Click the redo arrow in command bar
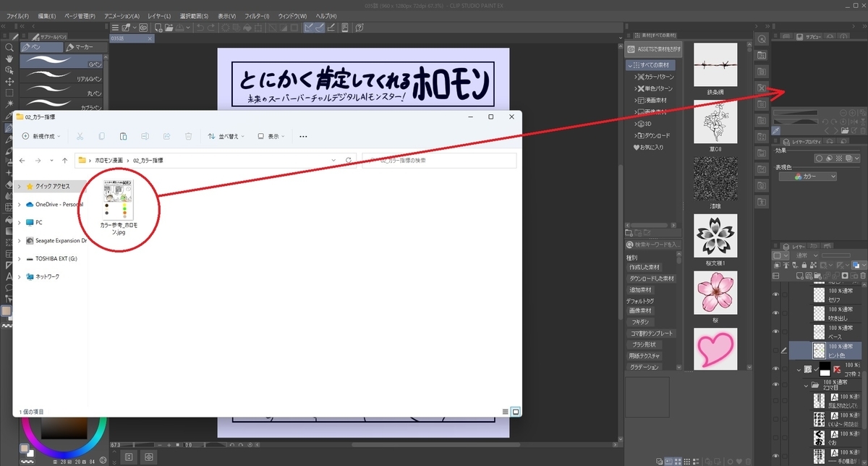This screenshot has width=868, height=466. click(x=210, y=27)
